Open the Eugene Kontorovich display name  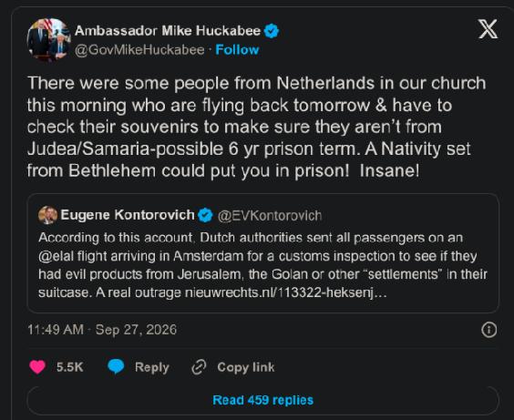pos(128,215)
